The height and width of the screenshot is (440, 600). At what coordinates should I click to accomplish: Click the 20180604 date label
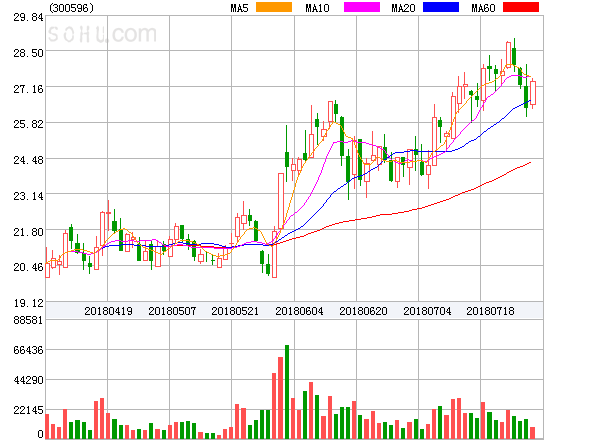[x=299, y=311]
